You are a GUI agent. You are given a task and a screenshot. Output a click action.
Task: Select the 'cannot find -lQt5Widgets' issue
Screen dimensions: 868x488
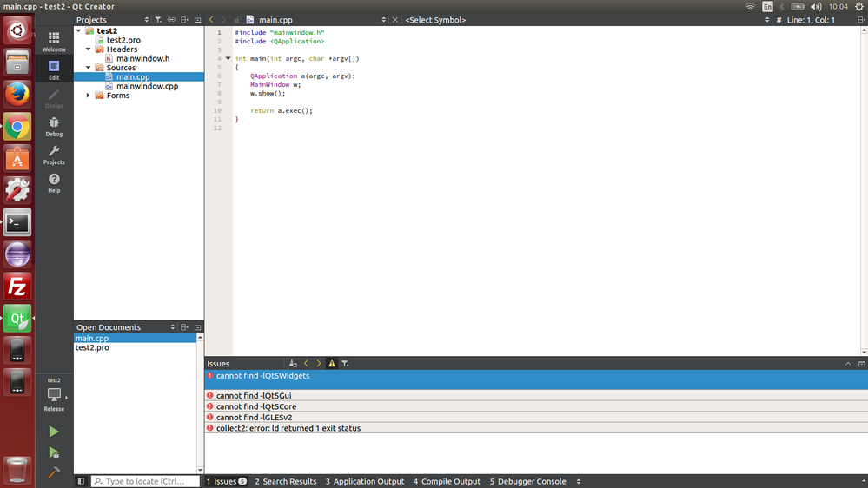(x=536, y=379)
